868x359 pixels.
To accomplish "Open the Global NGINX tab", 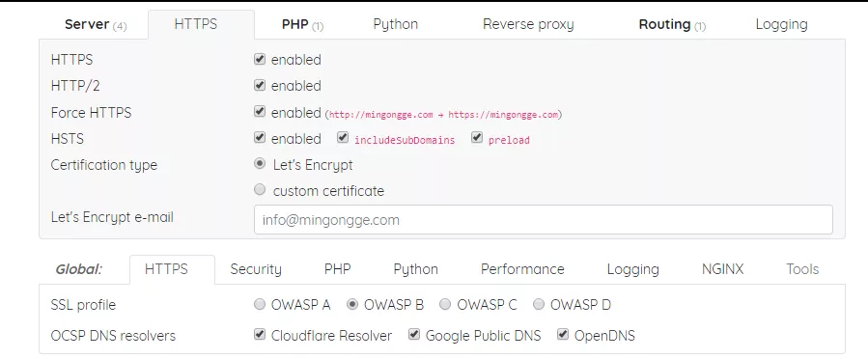I will (722, 269).
